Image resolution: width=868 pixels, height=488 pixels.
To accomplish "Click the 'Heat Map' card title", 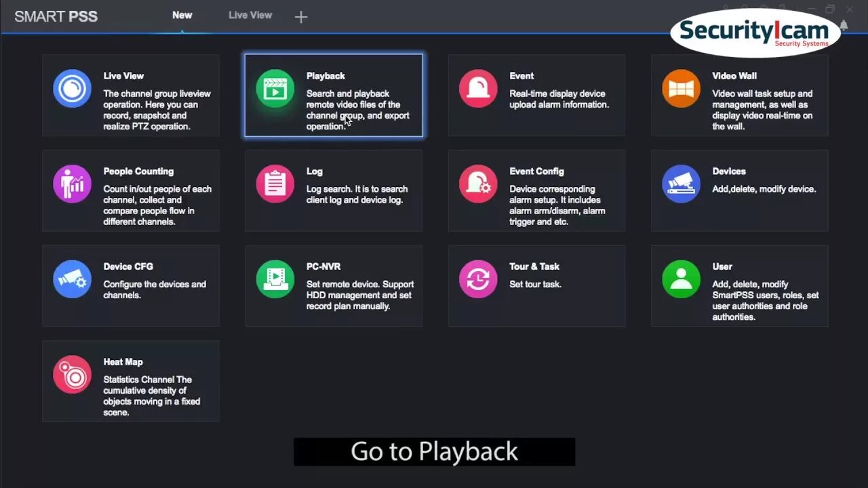I will tap(123, 362).
